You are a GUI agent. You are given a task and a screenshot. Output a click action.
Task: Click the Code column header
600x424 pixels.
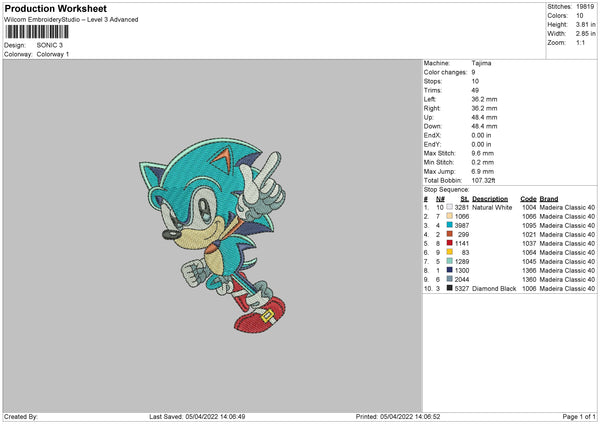coord(528,198)
